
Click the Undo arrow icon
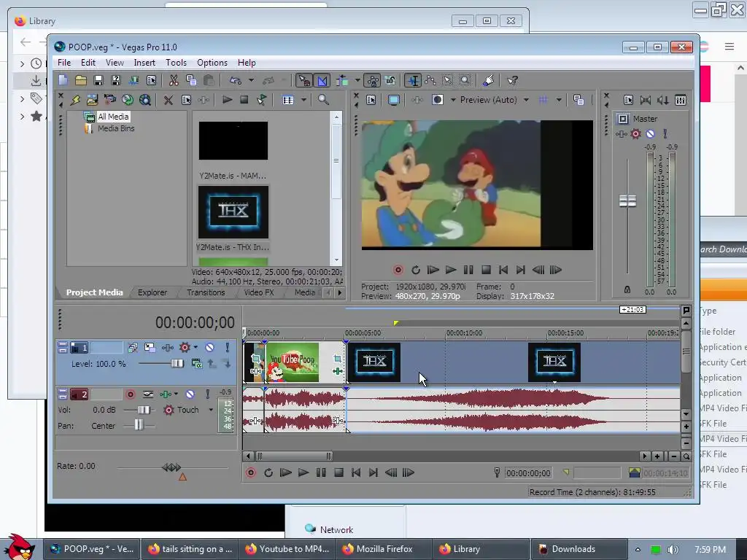click(x=236, y=80)
